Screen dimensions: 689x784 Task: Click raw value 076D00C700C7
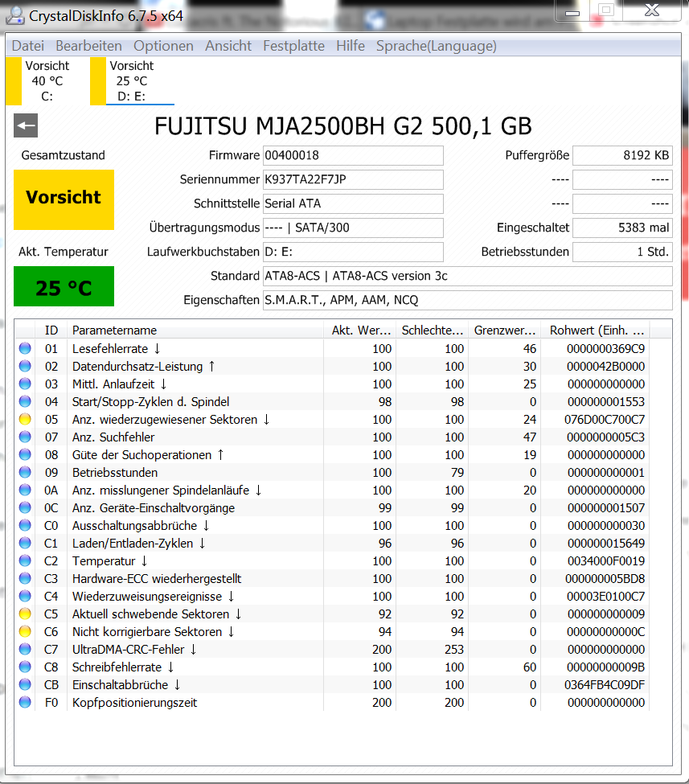605,419
